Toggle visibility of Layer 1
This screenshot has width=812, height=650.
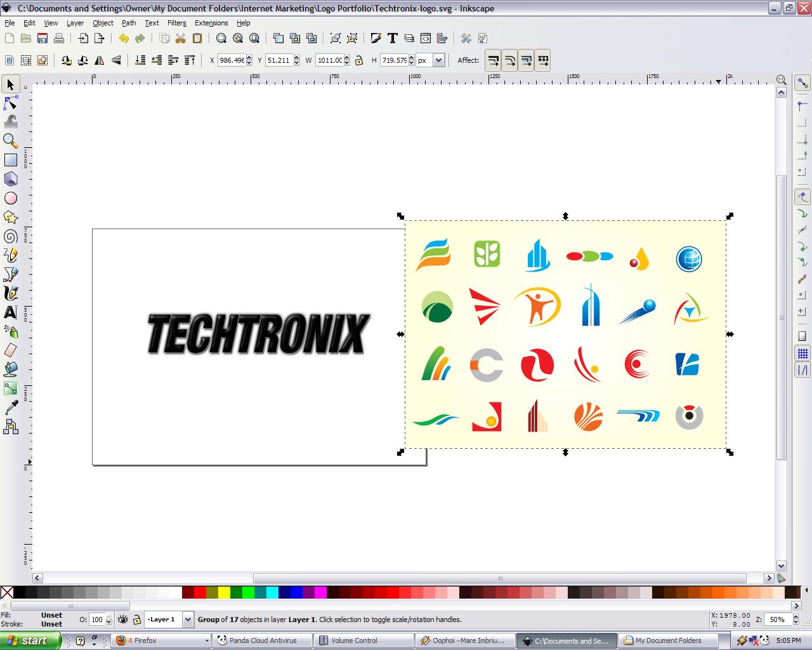point(123,620)
